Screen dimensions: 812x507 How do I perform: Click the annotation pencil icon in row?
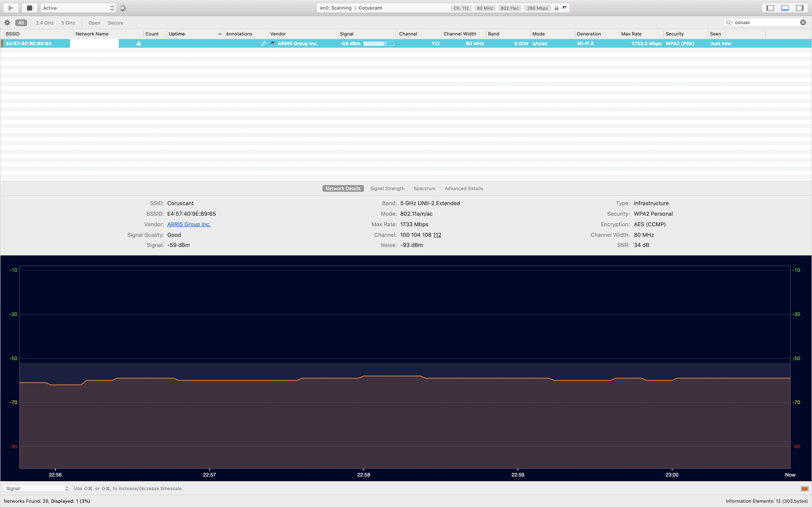263,44
